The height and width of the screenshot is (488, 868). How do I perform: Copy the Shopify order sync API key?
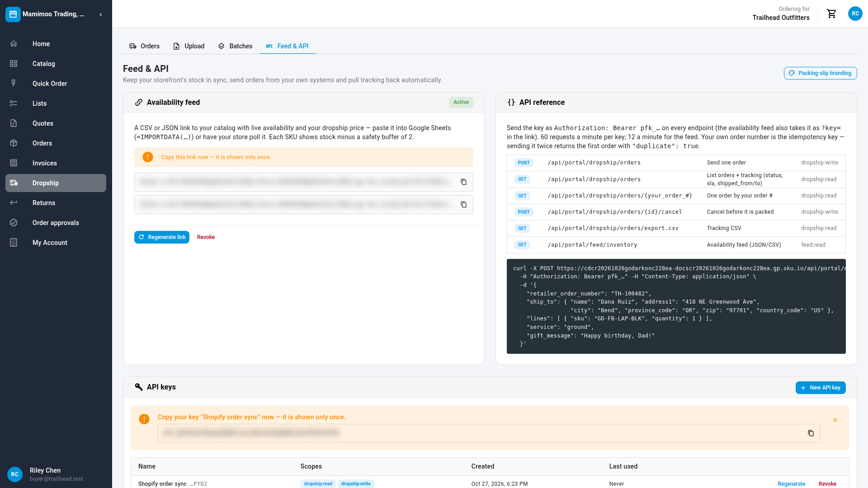point(811,433)
